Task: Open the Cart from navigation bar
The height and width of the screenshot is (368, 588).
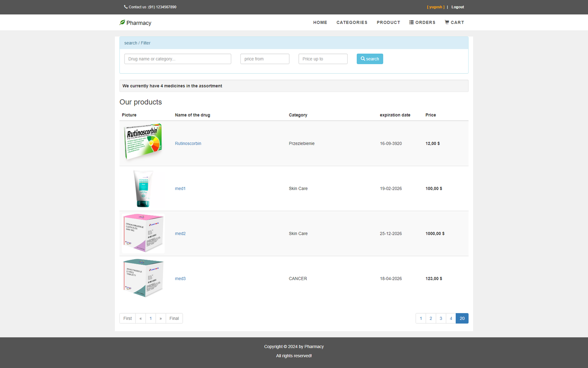Action: pyautogui.click(x=454, y=22)
